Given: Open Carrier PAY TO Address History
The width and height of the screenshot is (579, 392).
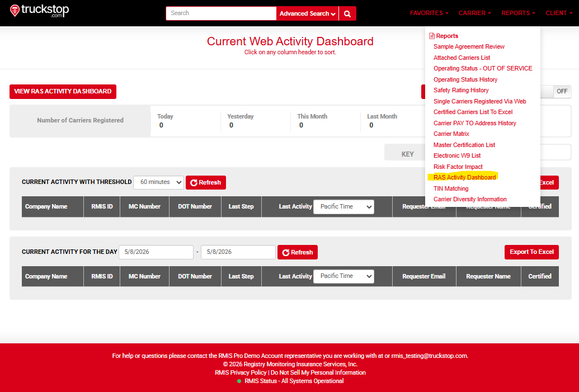Looking at the screenshot, I should [475, 123].
